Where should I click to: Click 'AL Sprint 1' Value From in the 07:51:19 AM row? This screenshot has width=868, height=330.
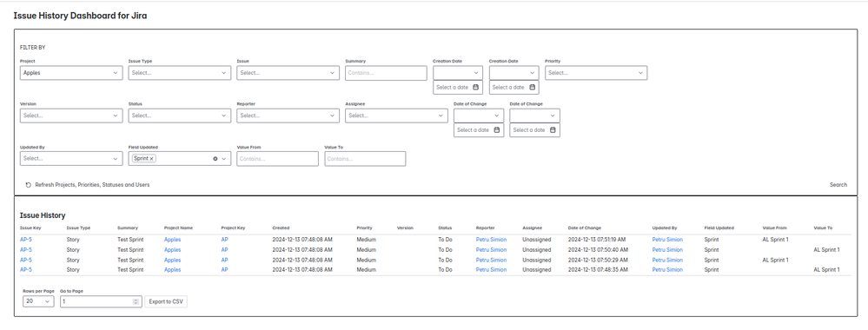[x=775, y=240]
